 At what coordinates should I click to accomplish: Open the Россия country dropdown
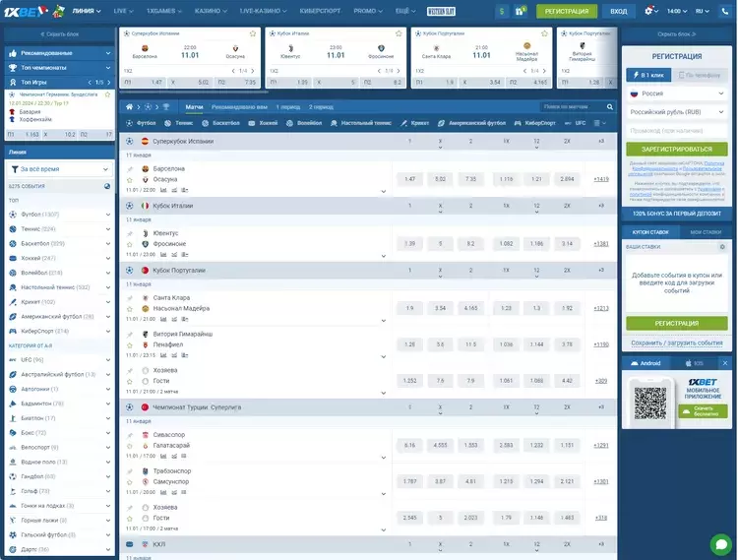(x=677, y=93)
